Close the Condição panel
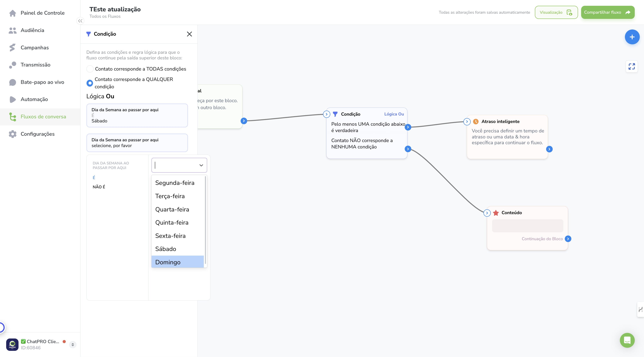 (190, 34)
